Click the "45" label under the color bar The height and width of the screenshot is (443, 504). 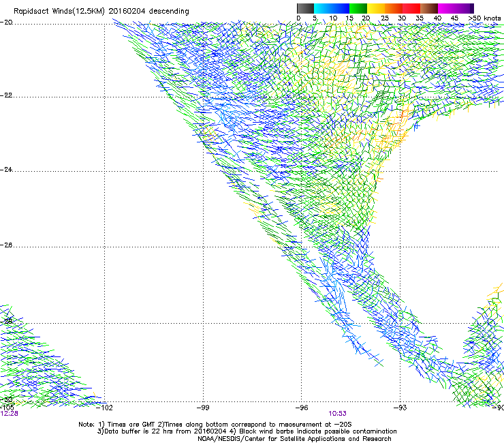(454, 18)
